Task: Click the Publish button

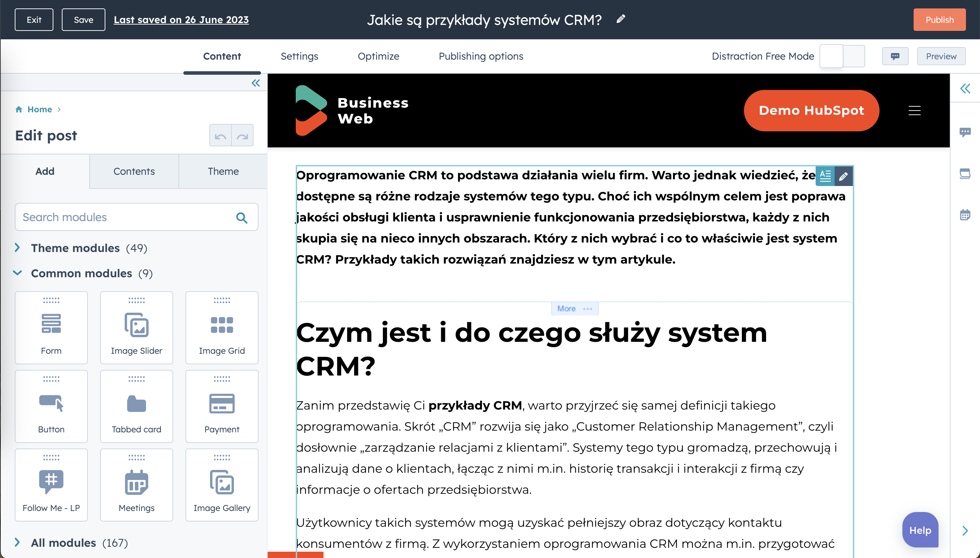Action: point(940,20)
